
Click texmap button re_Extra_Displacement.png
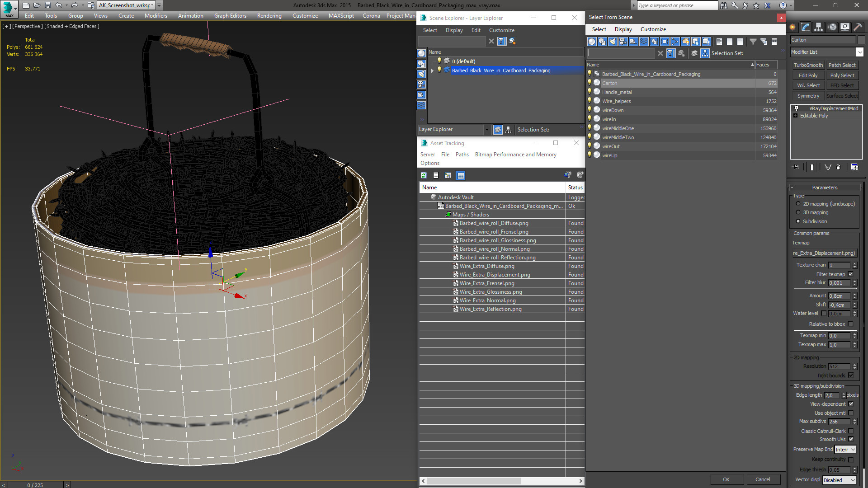[x=824, y=253]
